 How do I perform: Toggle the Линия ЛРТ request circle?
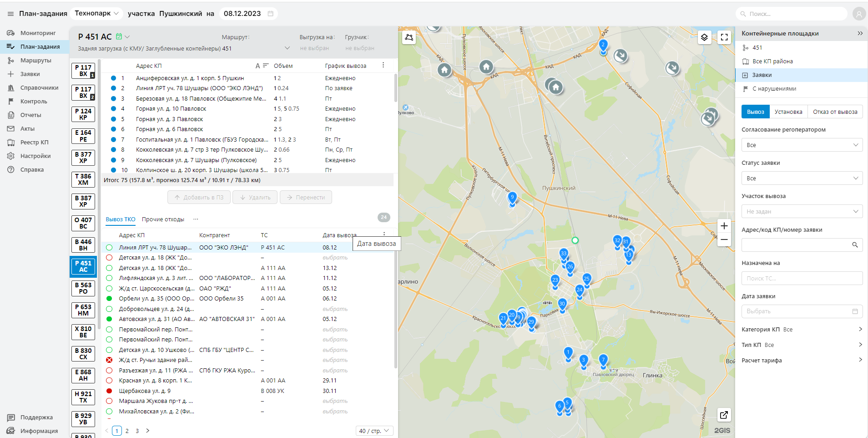[109, 248]
